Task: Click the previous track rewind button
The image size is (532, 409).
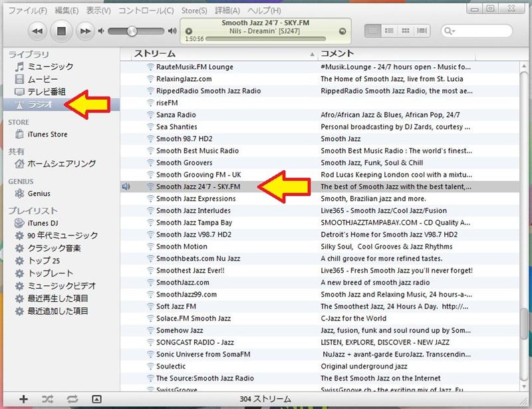Action: click(37, 31)
